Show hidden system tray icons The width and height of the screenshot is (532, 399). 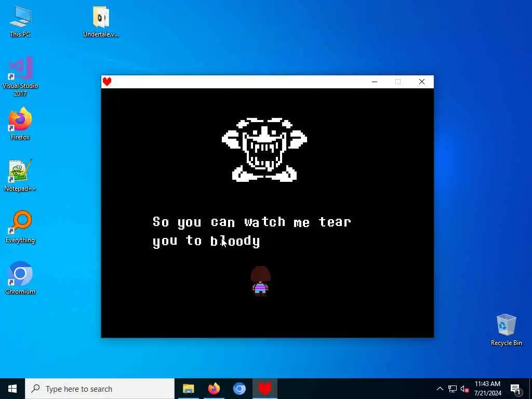point(440,389)
